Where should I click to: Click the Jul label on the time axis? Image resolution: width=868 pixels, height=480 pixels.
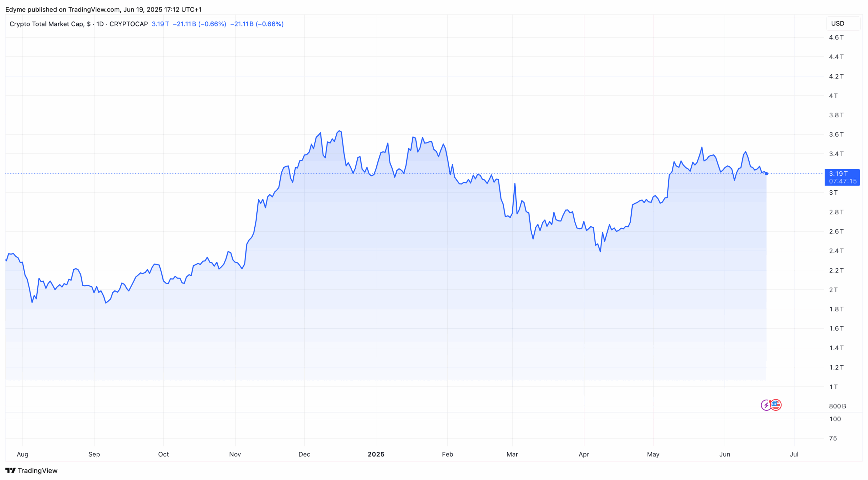point(794,454)
